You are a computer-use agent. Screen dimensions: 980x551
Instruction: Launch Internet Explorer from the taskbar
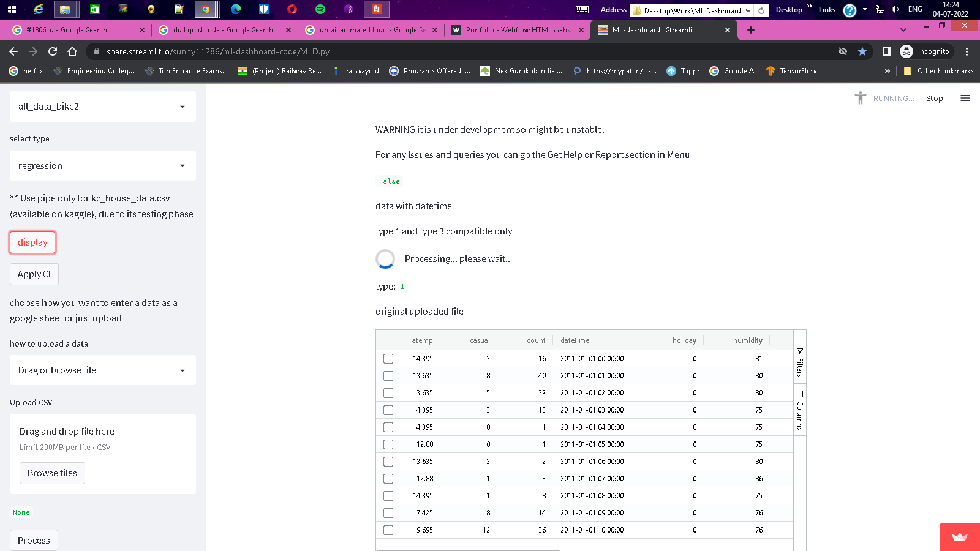(39, 9)
